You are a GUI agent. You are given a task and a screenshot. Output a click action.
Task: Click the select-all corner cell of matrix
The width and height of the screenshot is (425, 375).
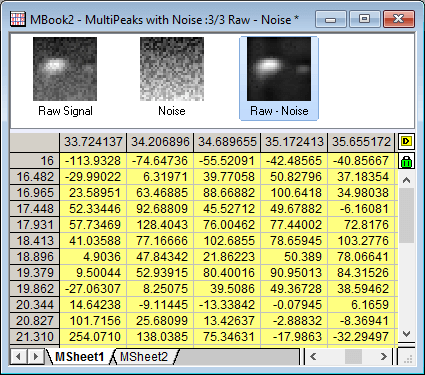(x=35, y=142)
